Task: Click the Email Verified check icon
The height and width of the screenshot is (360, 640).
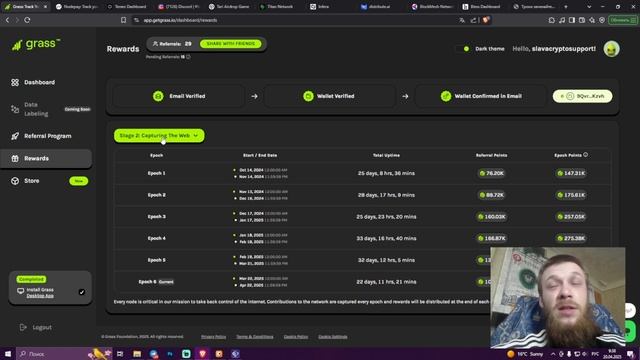Action: pos(158,96)
